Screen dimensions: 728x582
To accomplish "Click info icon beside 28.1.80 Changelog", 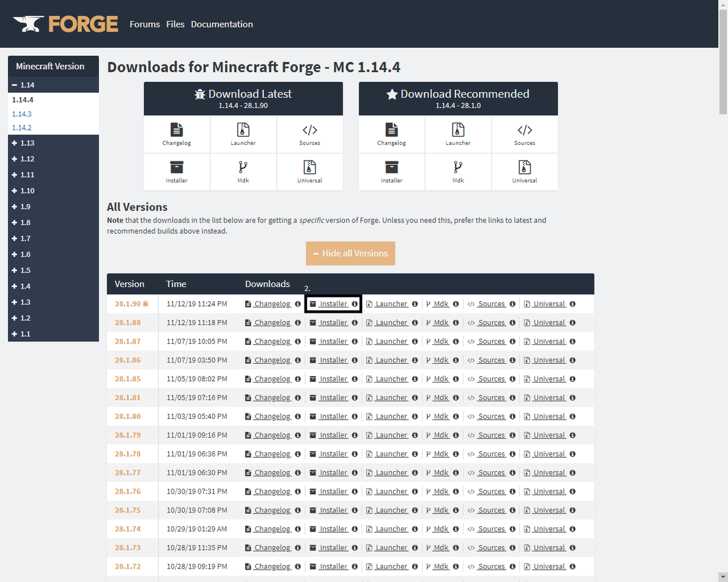I will [x=298, y=417].
